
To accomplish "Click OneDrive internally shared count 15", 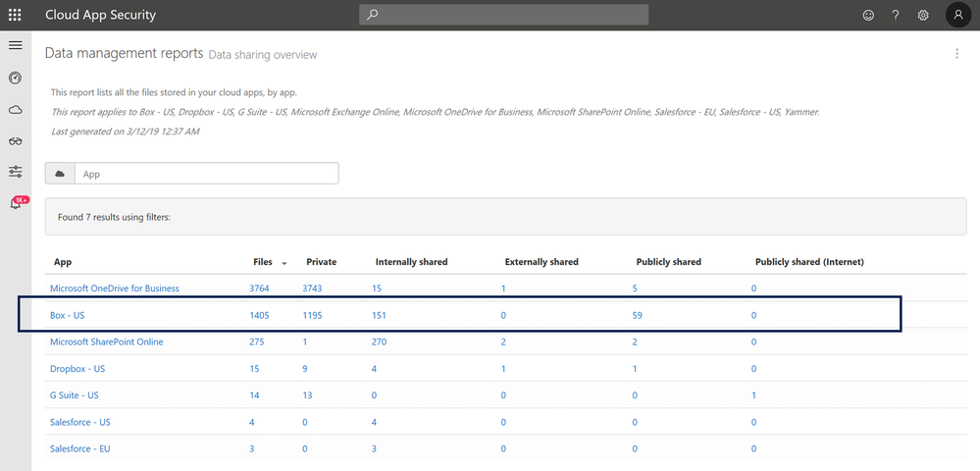I will coord(377,288).
